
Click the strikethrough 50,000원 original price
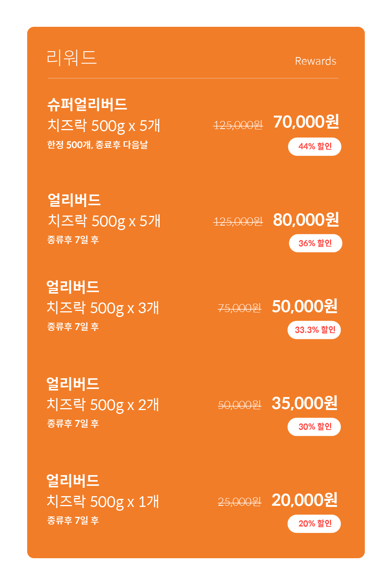coord(240,405)
